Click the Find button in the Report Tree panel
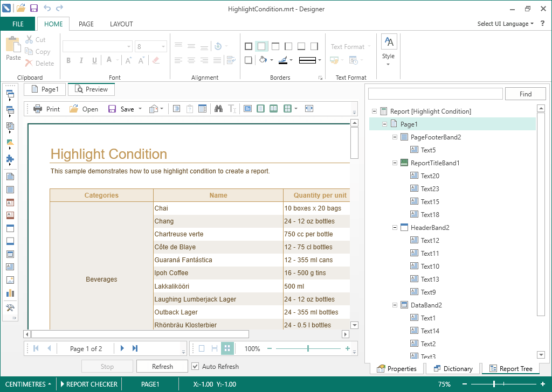Image resolution: width=552 pixels, height=392 pixels. (x=525, y=94)
